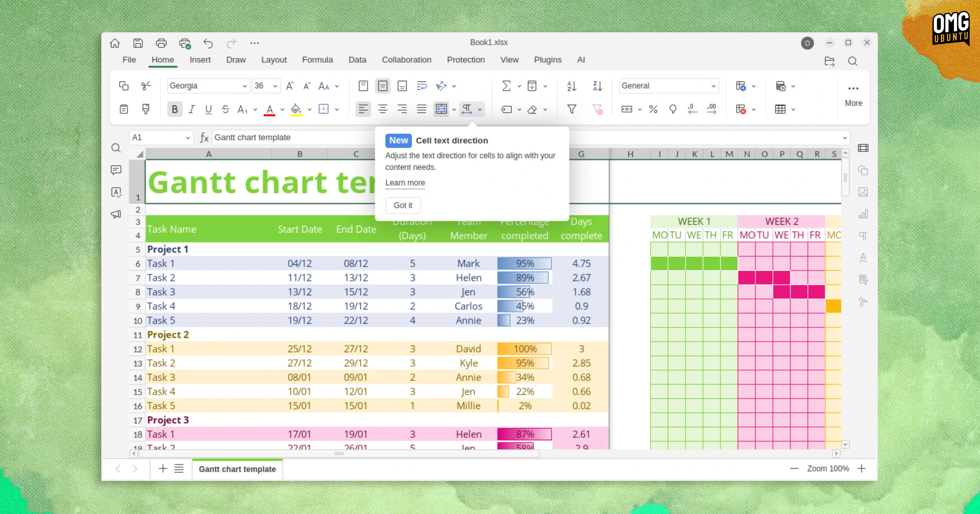Click the sort ascending A-Z icon
Screen dimensions: 980x514
(572, 86)
